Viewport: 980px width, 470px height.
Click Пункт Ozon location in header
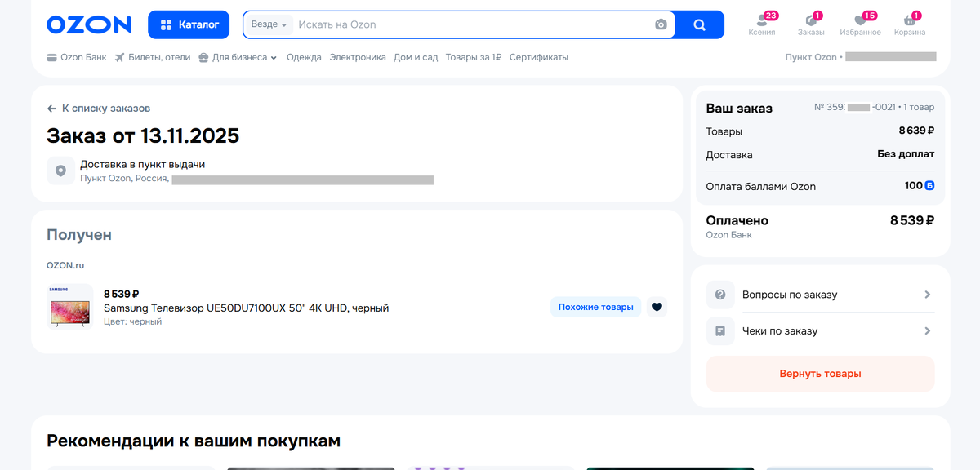point(861,57)
